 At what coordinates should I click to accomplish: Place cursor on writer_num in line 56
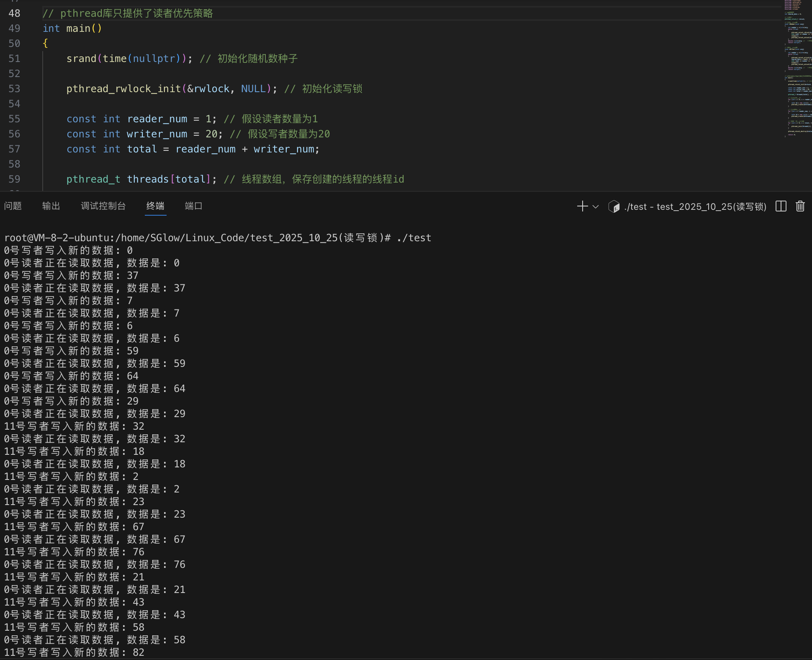coord(157,134)
